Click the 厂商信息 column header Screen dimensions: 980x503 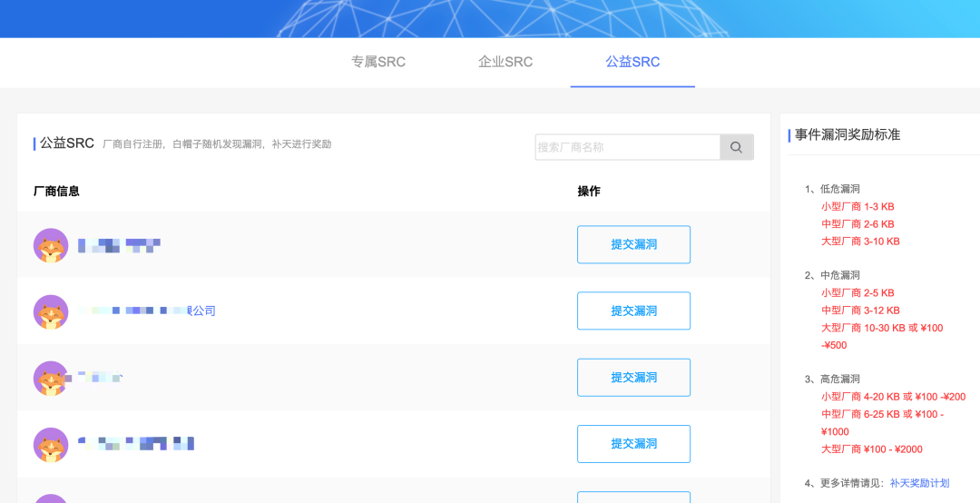(x=56, y=192)
